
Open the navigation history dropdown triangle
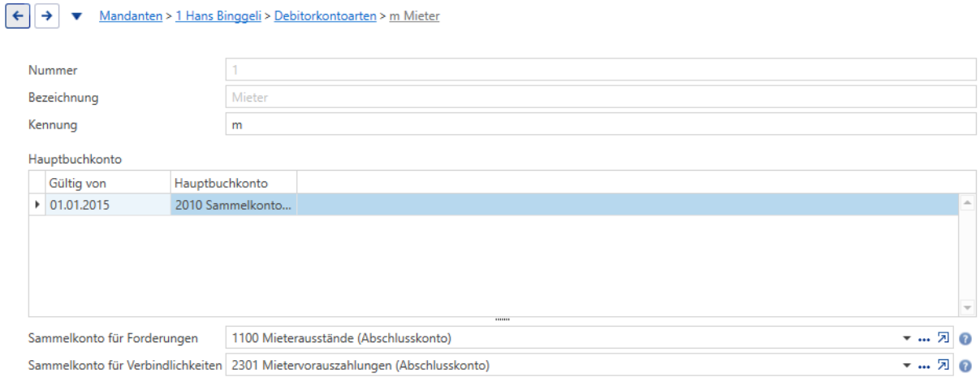point(77,16)
